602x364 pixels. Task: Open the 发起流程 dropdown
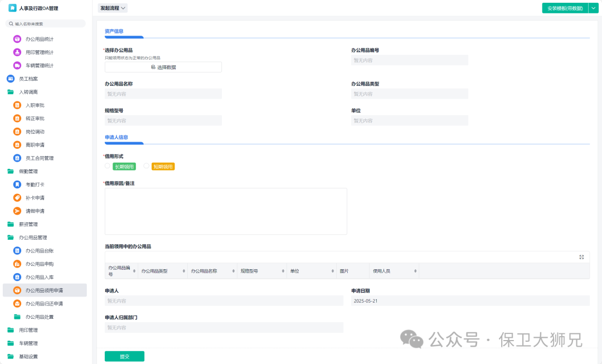pyautogui.click(x=113, y=8)
